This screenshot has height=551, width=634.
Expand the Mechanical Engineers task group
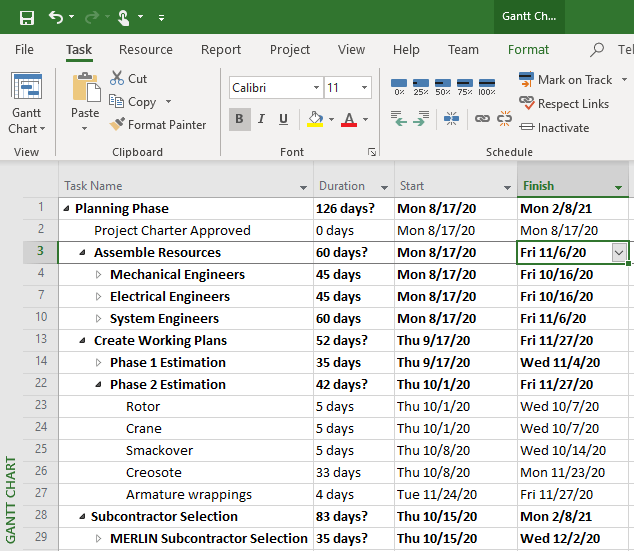click(98, 274)
